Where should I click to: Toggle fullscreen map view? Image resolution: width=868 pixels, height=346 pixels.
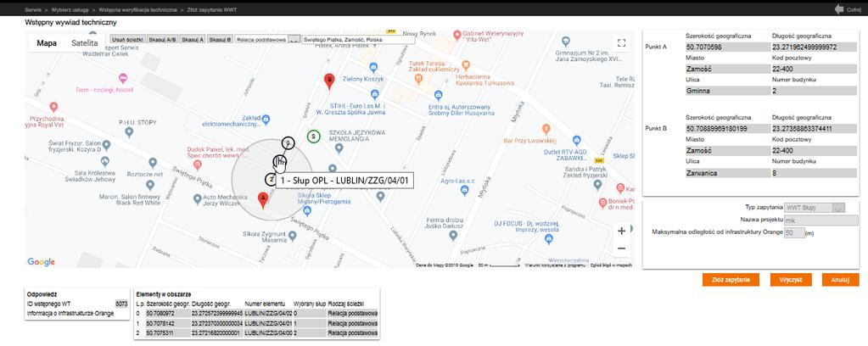(621, 42)
